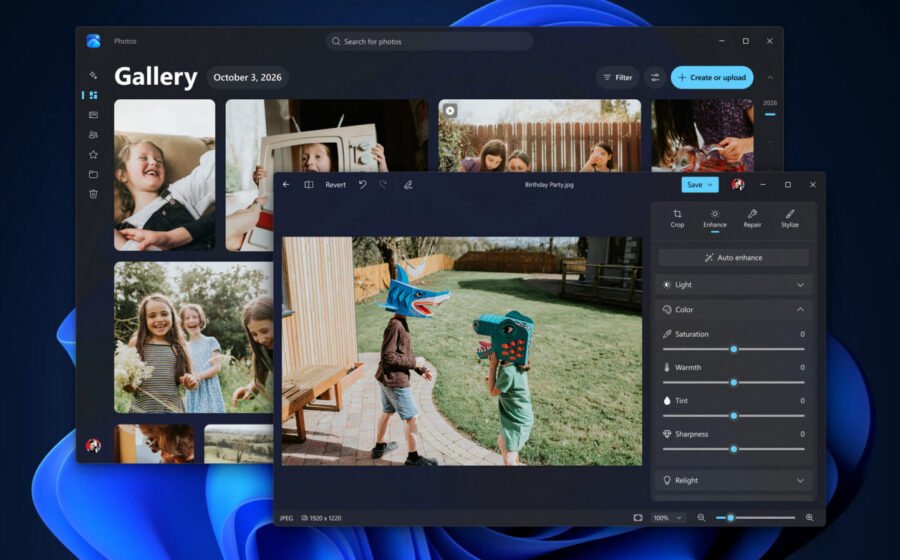Click the Saturation slider handle
Screen dimensions: 900x560
(x=734, y=349)
